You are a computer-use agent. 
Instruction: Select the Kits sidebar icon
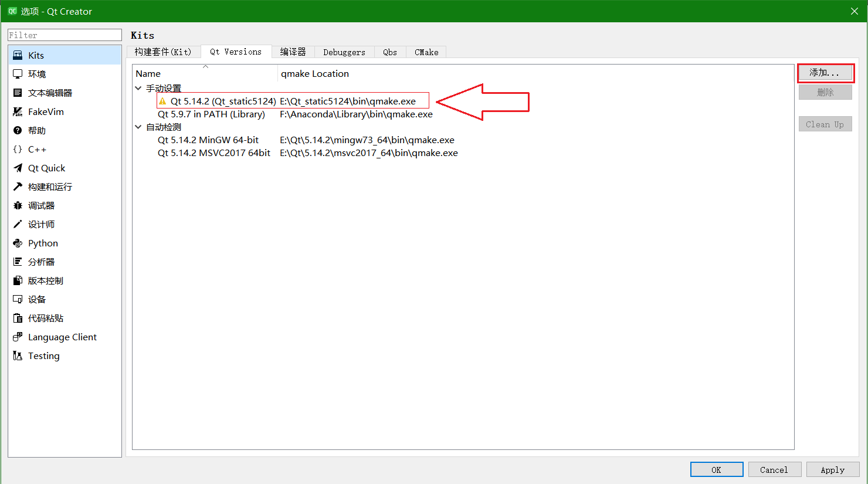pos(35,55)
